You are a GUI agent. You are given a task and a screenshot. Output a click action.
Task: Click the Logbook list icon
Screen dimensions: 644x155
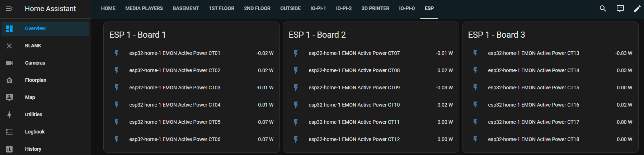(9, 132)
